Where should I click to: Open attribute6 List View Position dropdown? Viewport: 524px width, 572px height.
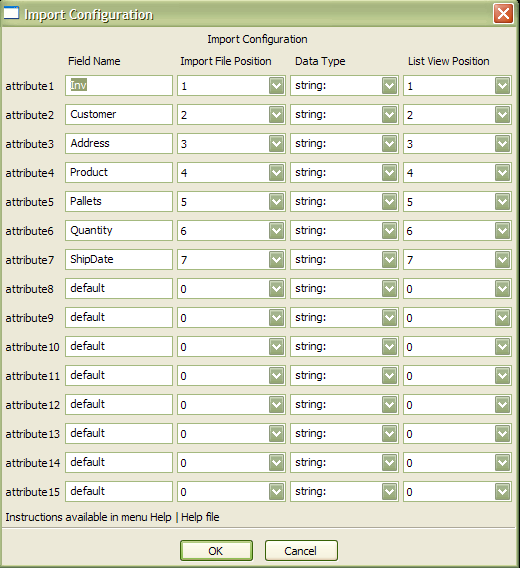(x=502, y=231)
